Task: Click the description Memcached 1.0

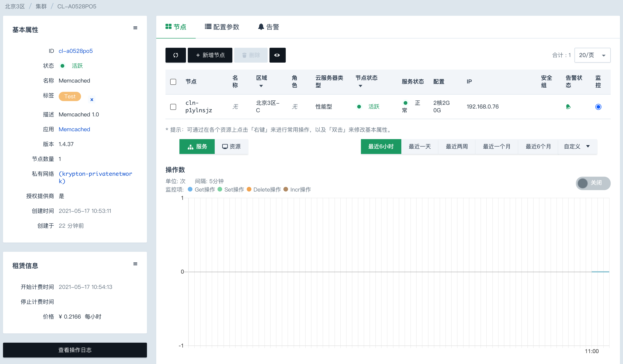Action: point(79,115)
